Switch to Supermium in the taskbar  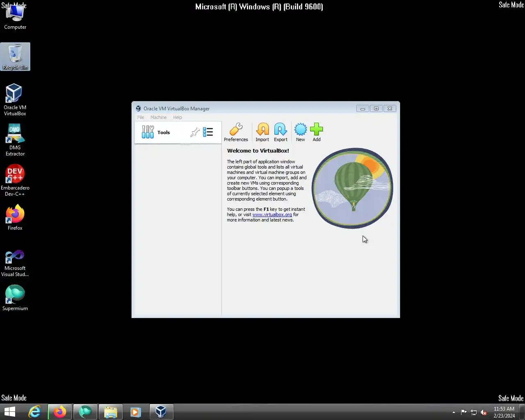tap(85, 412)
